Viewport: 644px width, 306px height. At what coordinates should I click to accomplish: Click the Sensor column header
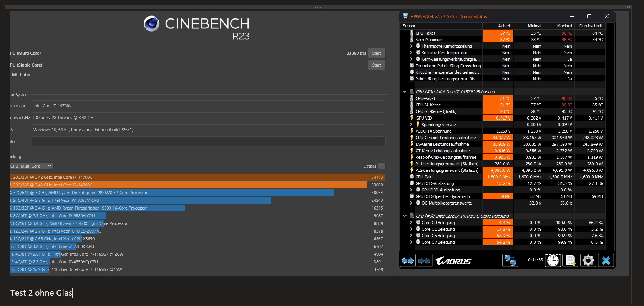(x=441, y=26)
